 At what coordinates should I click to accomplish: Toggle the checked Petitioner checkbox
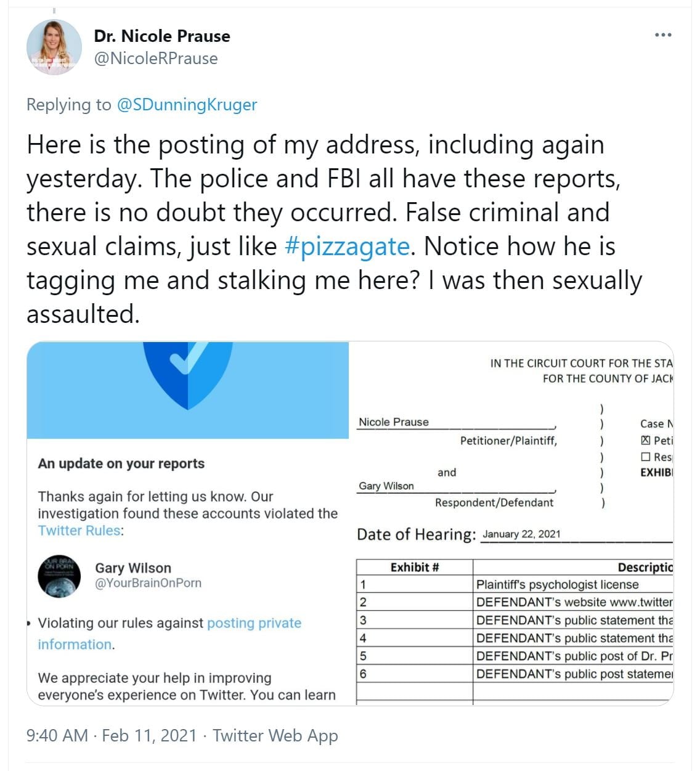tap(646, 440)
